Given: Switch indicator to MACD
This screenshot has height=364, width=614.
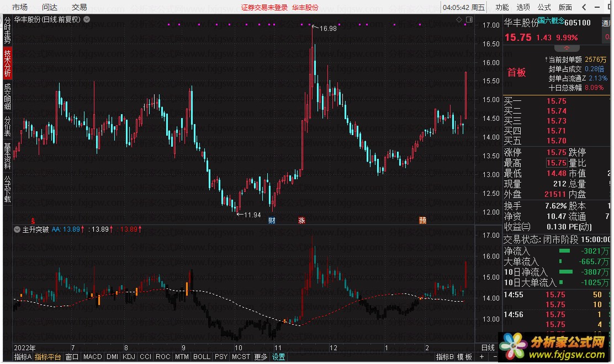Looking at the screenshot, I should click(92, 357).
